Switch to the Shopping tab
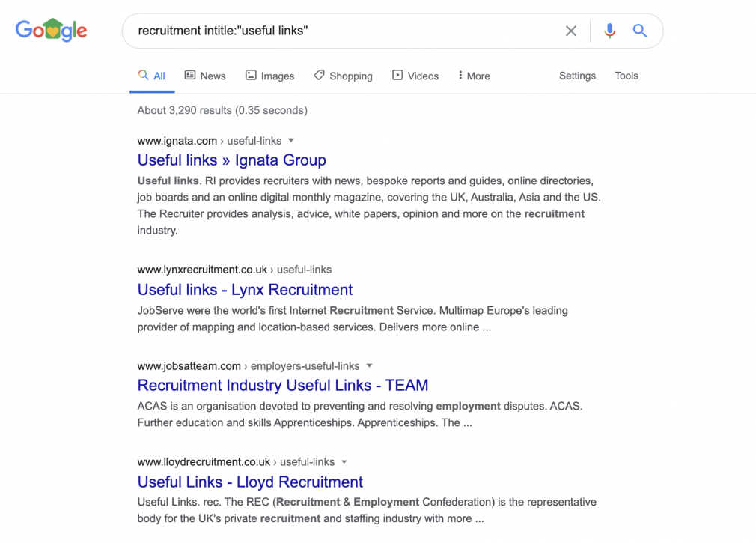The width and height of the screenshot is (756, 543). click(x=343, y=76)
